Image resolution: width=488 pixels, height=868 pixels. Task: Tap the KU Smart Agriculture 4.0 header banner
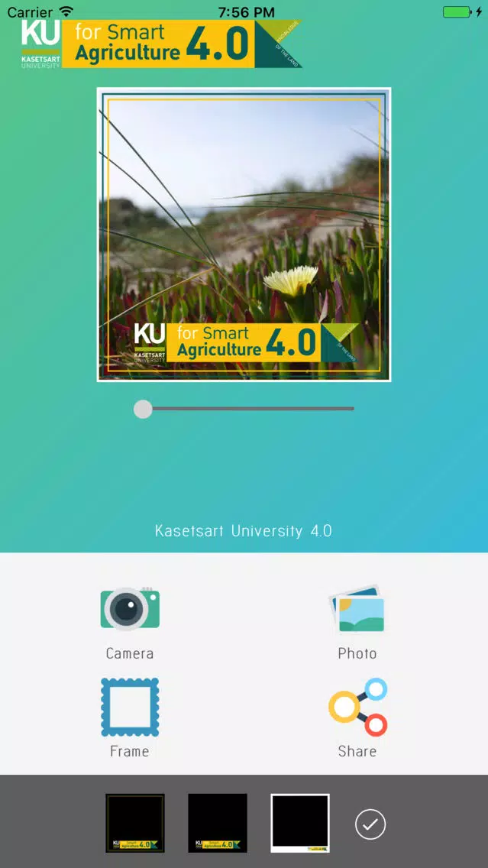coord(161,44)
